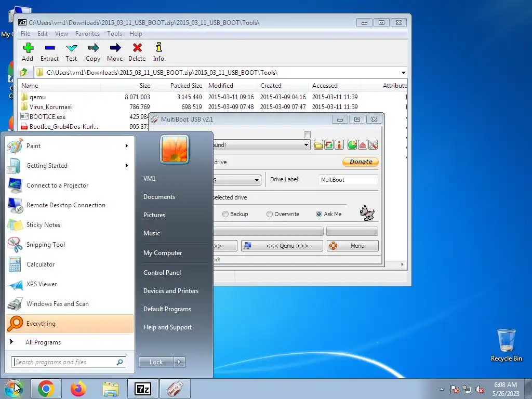Click the network tray icon
This screenshot has height=399, width=532.
[x=467, y=389]
